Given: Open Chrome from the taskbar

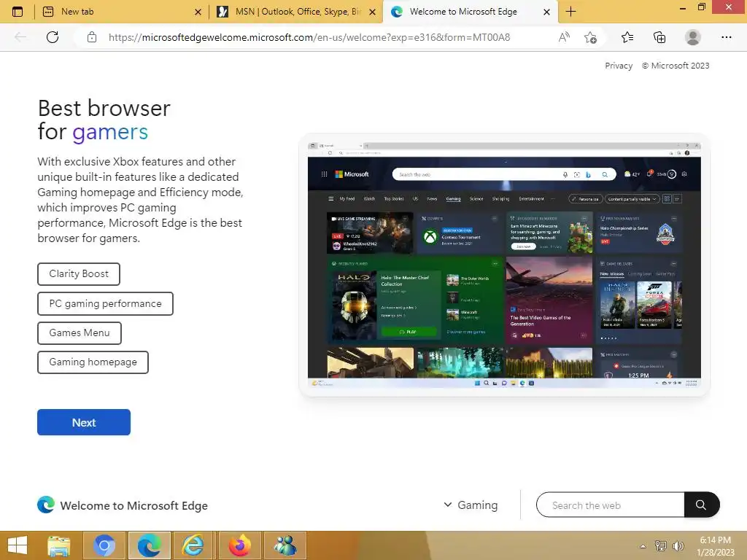Looking at the screenshot, I should point(105,545).
